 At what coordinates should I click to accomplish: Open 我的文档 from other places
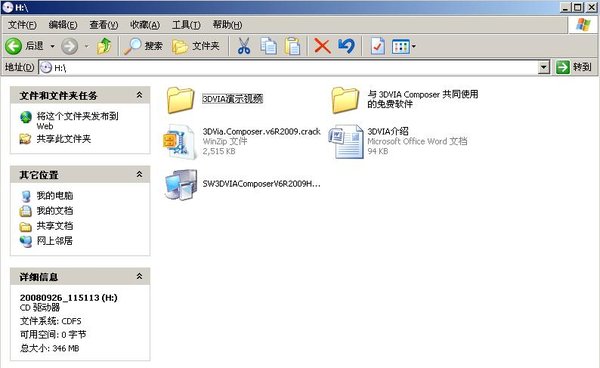point(55,210)
